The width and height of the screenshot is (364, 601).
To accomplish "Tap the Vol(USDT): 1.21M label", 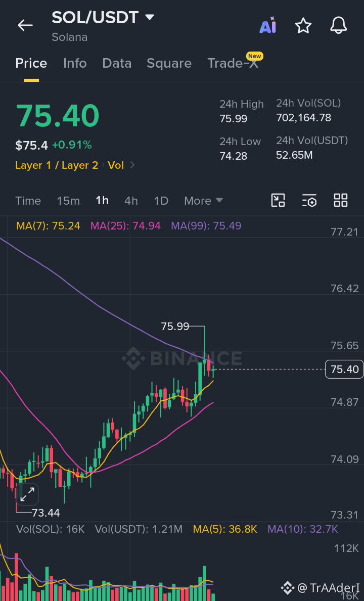I will [x=139, y=529].
